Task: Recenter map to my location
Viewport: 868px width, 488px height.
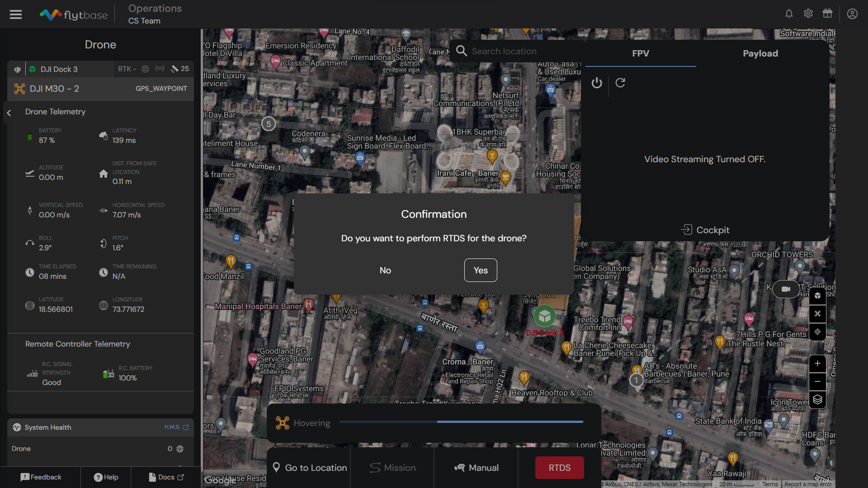Action: (x=817, y=332)
